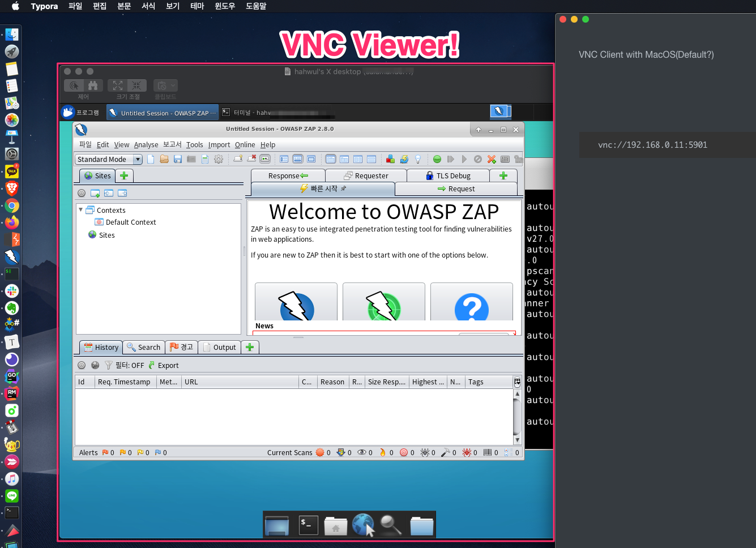Image resolution: width=756 pixels, height=548 pixels.
Task: Open Online menu in ZAP
Action: pos(245,144)
